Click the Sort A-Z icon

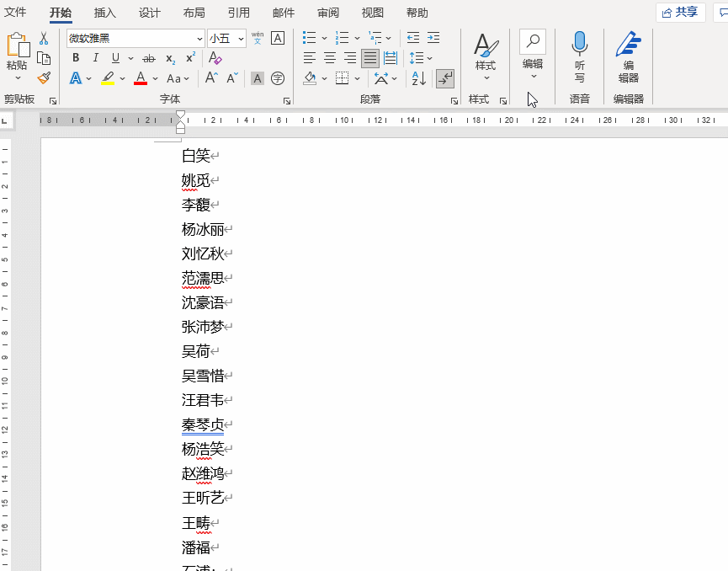(418, 78)
